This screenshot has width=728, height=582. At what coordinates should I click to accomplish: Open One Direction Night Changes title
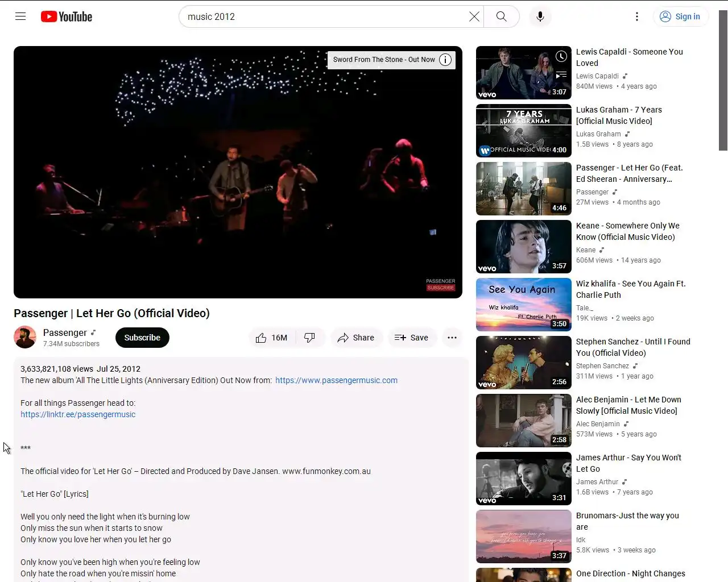tap(631, 573)
